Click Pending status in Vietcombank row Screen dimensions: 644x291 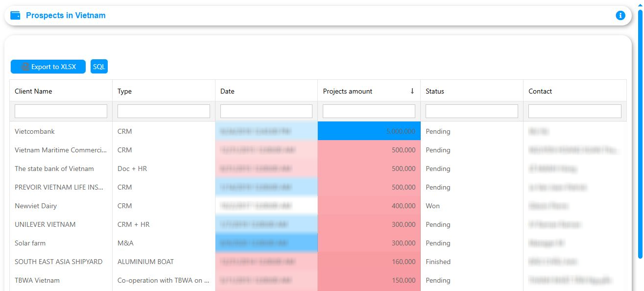472,131
